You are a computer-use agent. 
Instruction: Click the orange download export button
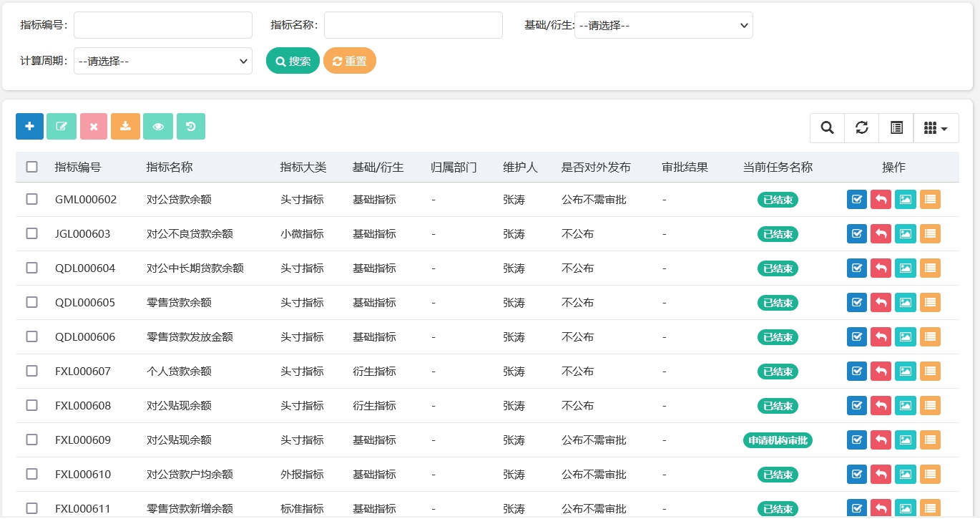125,127
